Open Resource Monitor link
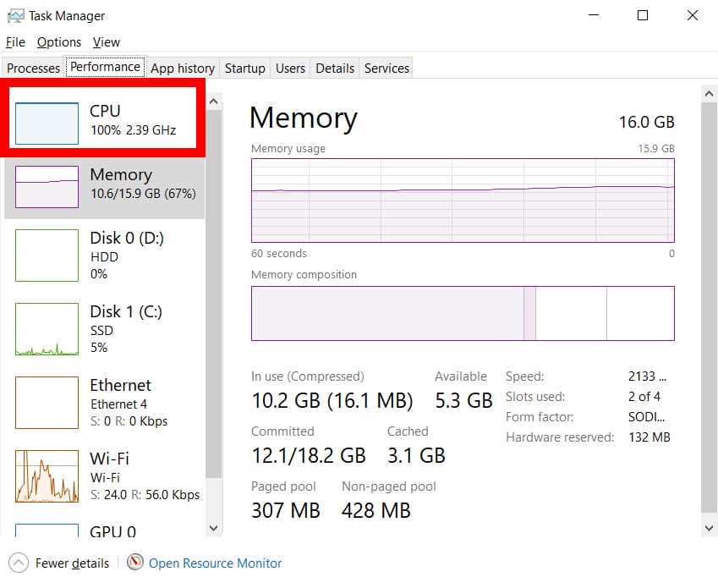The height and width of the screenshot is (588, 718). tap(215, 563)
